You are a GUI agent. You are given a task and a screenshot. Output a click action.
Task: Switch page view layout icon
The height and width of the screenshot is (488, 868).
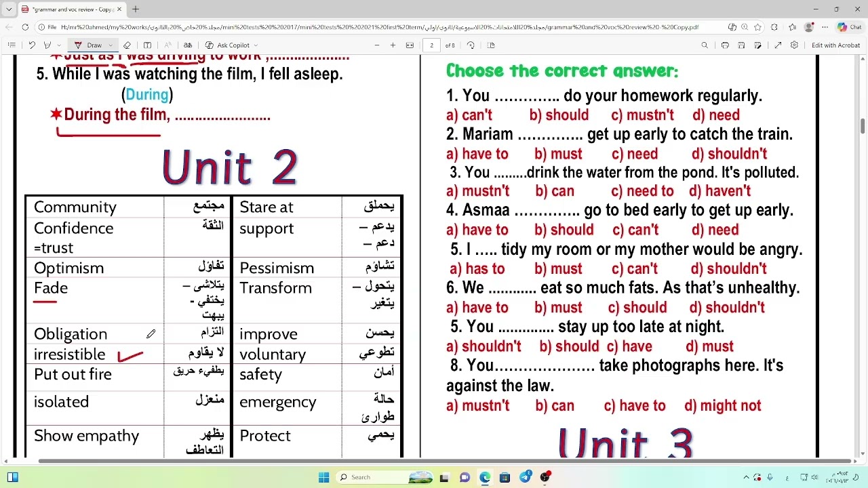point(491,45)
